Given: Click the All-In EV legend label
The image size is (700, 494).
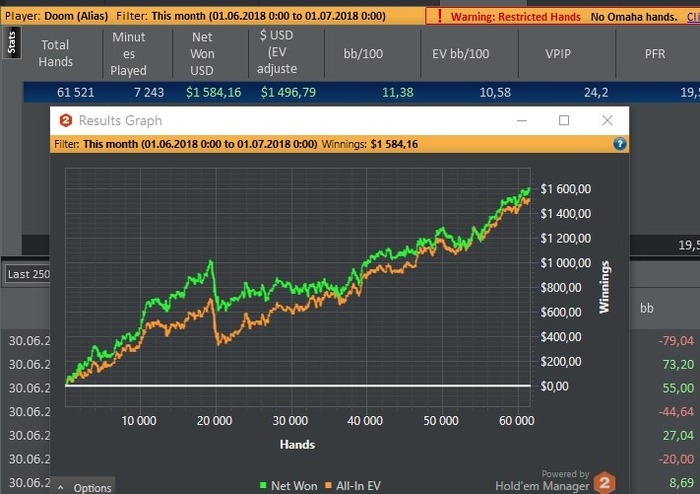Looking at the screenshot, I should coord(358,486).
